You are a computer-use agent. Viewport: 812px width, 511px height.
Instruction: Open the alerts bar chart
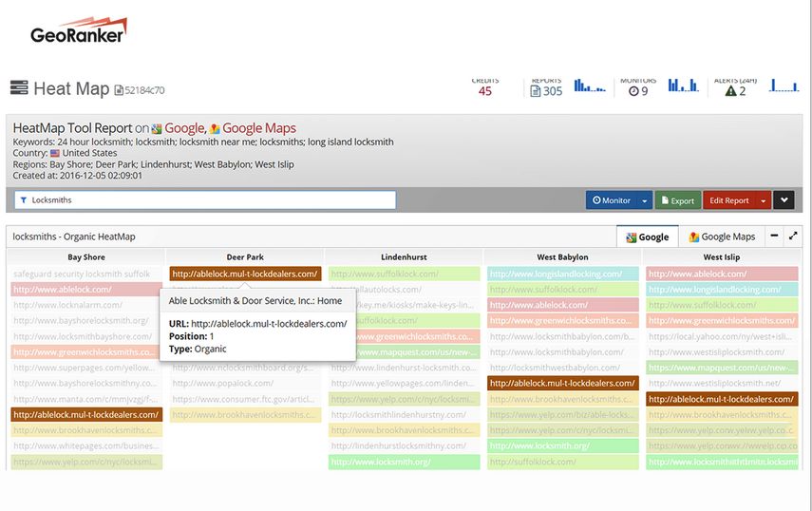pyautogui.click(x=784, y=85)
